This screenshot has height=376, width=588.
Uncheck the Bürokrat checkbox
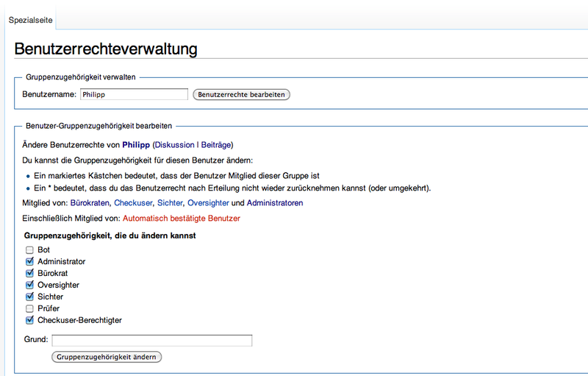click(30, 273)
